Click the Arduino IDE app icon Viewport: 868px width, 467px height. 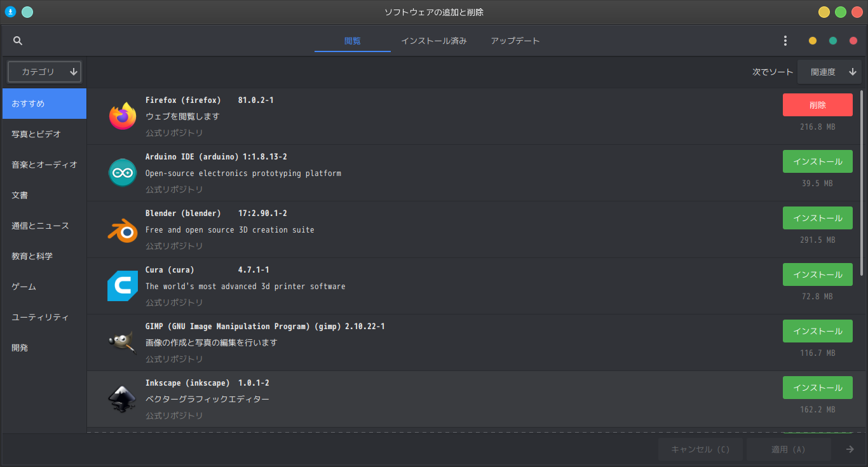pyautogui.click(x=123, y=173)
